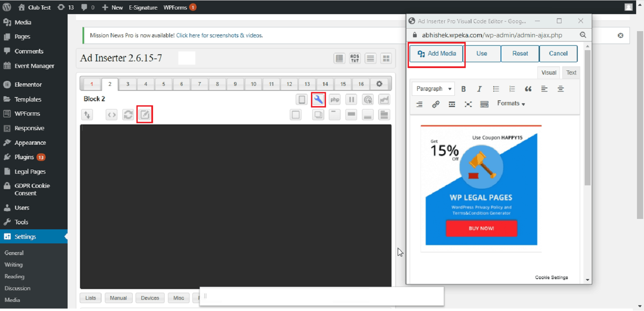Toggle the centered bar position icon
This screenshot has width=644, height=311.
[351, 115]
